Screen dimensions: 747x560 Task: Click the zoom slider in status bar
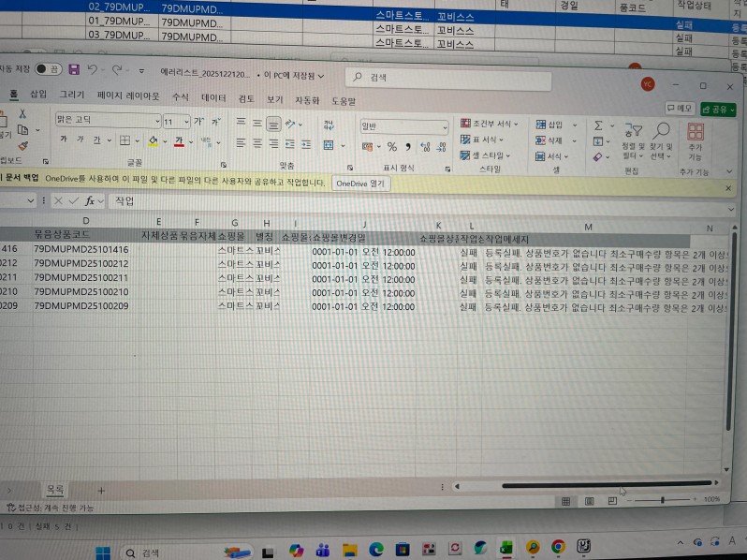[662, 499]
